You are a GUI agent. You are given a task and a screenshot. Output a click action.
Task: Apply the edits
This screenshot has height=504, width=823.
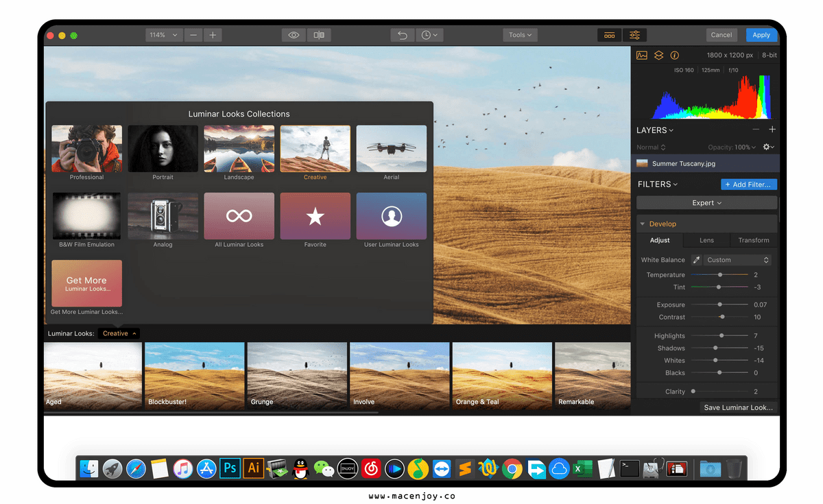point(761,35)
